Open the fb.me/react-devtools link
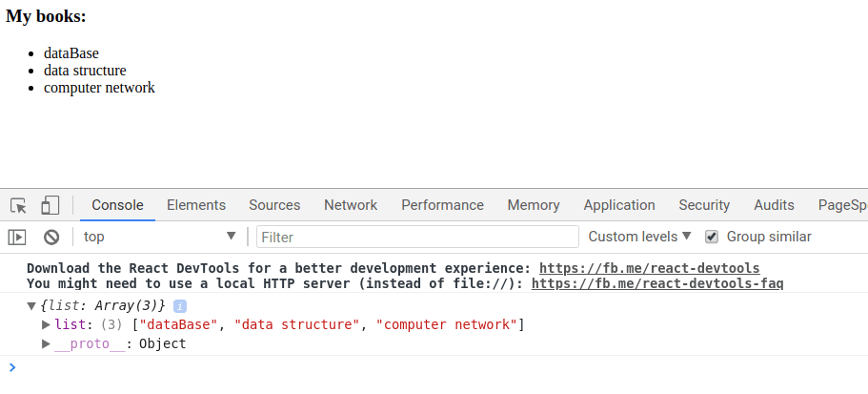 (x=649, y=268)
